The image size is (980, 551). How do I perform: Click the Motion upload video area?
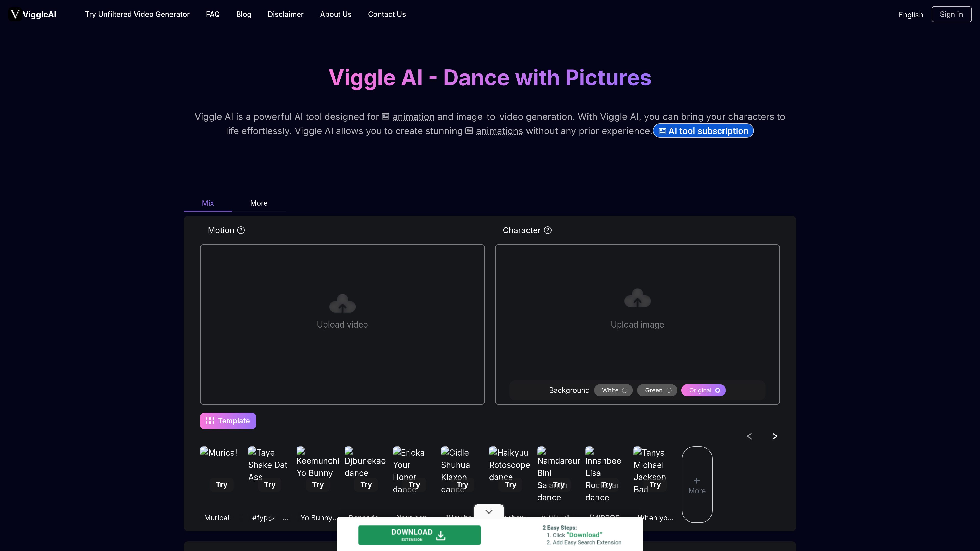click(x=342, y=324)
